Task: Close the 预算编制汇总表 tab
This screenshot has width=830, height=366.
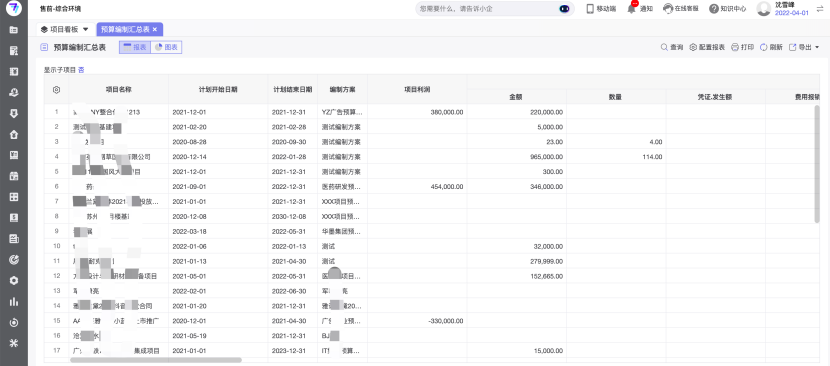Action: [155, 30]
